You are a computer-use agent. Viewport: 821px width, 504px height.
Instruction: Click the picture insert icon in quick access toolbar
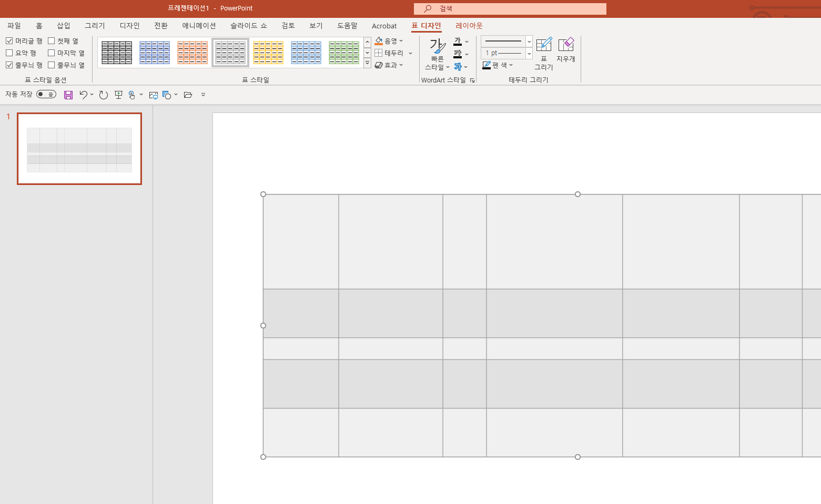(x=154, y=95)
